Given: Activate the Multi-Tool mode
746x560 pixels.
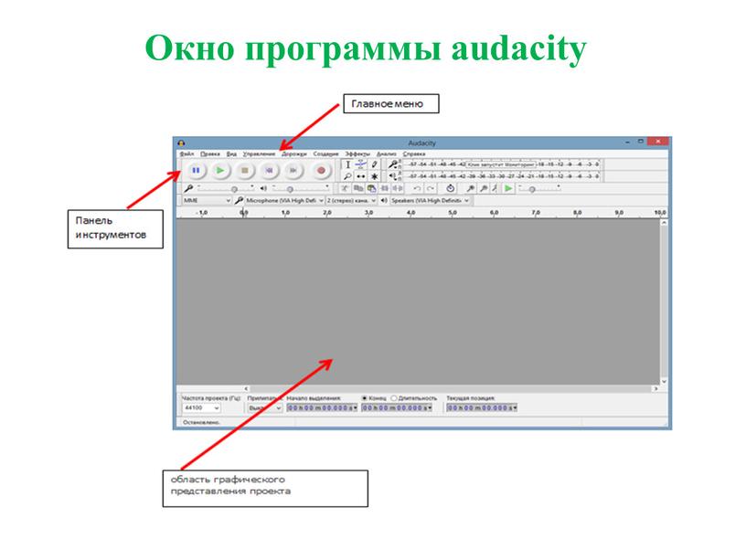Looking at the screenshot, I should tap(374, 175).
